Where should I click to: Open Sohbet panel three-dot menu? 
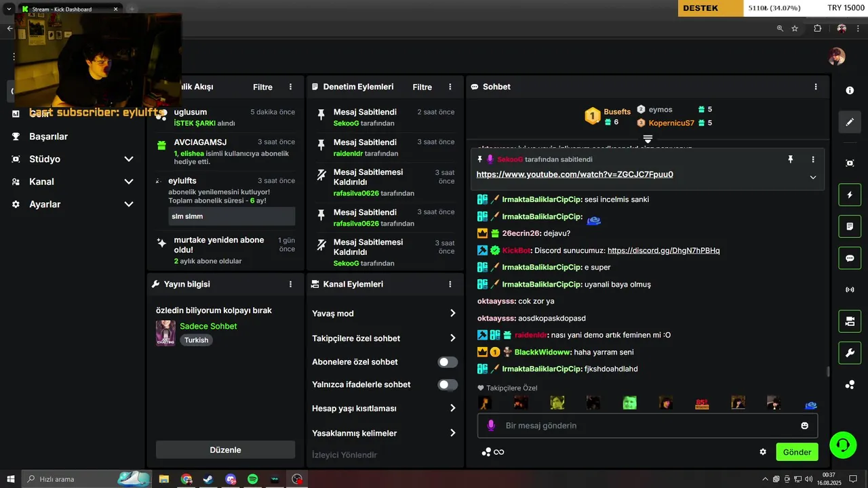(x=816, y=87)
